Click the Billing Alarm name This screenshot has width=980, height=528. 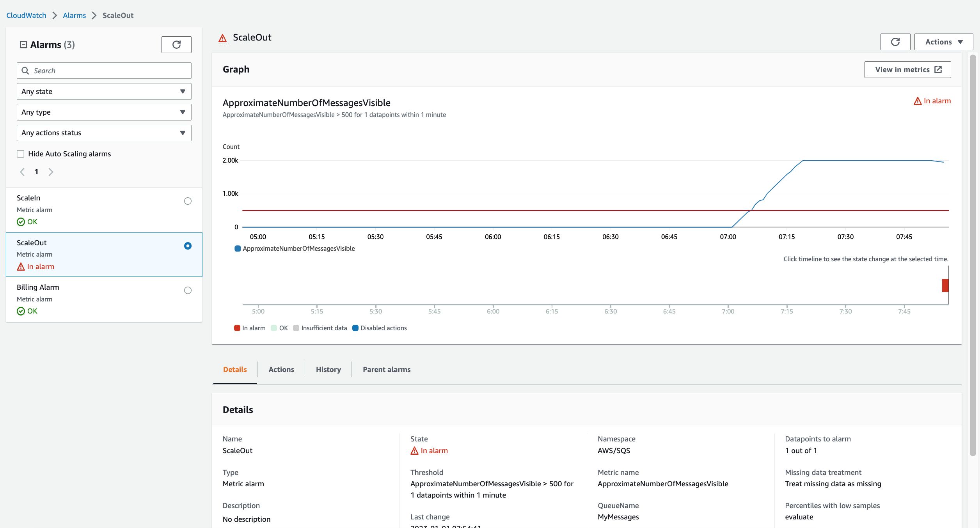pyautogui.click(x=38, y=287)
